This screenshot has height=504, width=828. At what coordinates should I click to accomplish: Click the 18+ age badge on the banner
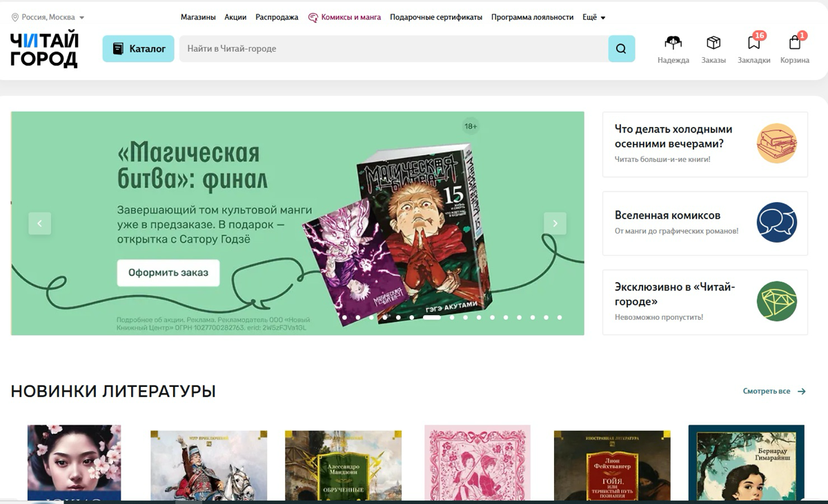point(471,126)
